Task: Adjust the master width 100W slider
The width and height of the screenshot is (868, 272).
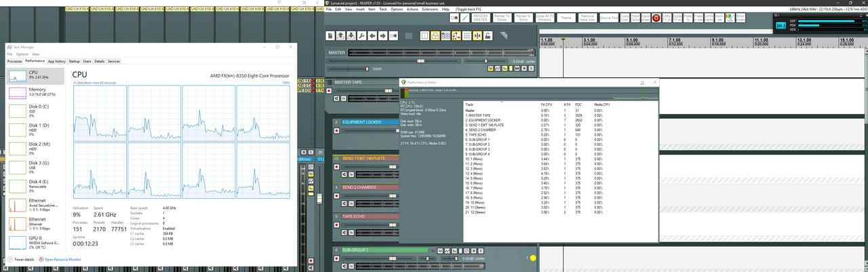Action: click(x=367, y=69)
